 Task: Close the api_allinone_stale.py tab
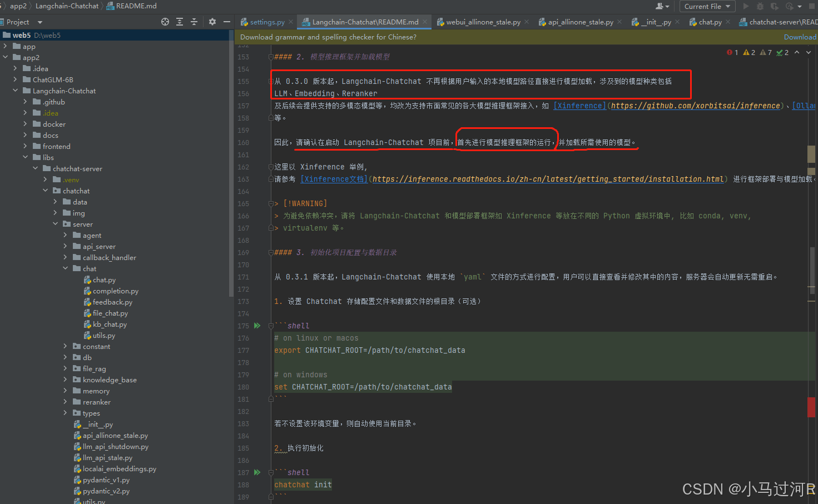click(x=619, y=22)
